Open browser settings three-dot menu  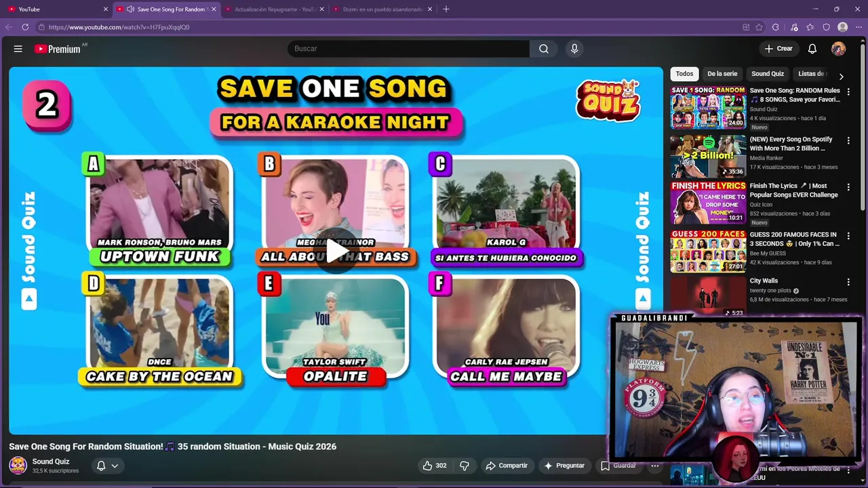click(x=859, y=27)
